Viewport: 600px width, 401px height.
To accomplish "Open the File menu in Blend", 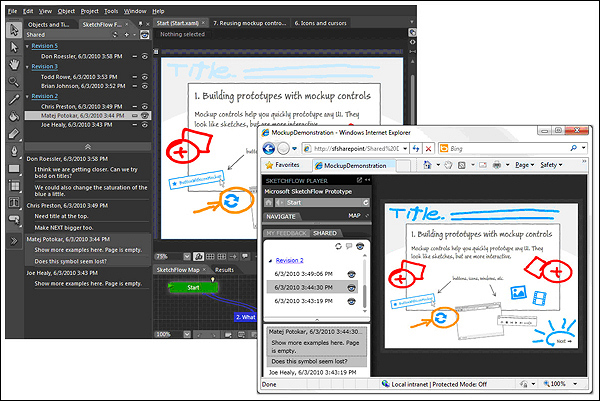I will point(13,11).
